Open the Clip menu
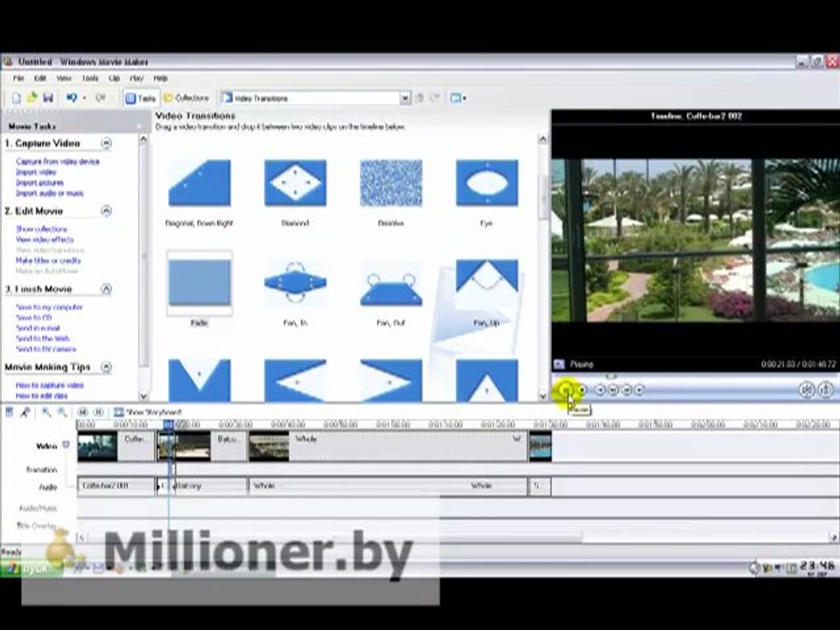Viewport: 840px width, 630px height. (x=114, y=78)
